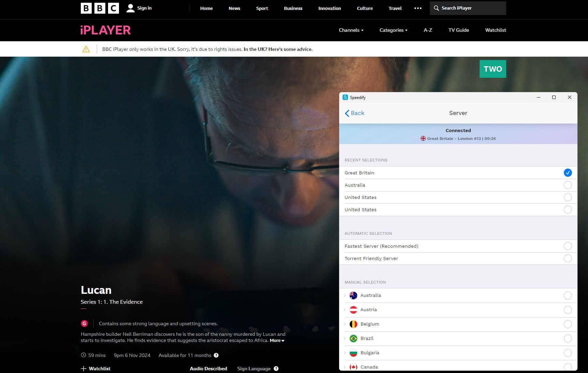The width and height of the screenshot is (588, 373).
Task: Click the Brazil flag icon
Action: (x=353, y=339)
